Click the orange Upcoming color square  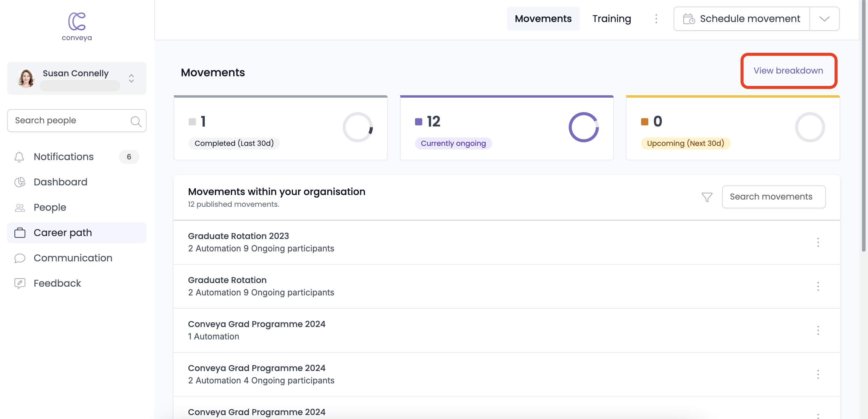click(645, 122)
